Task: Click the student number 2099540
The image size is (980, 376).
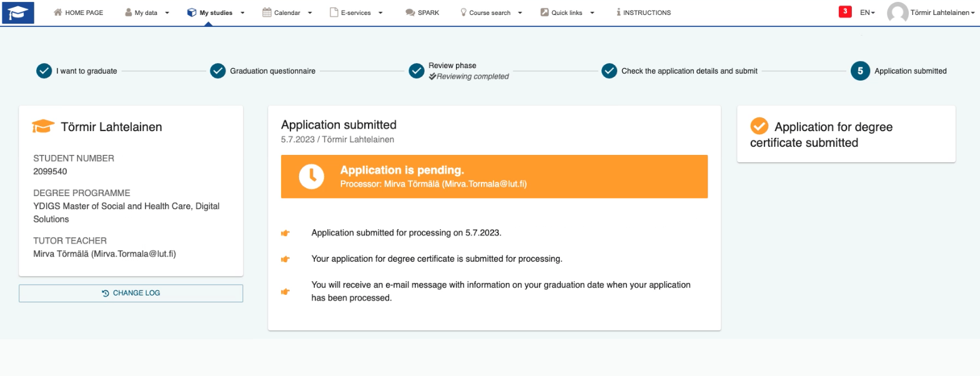Action: [x=50, y=171]
